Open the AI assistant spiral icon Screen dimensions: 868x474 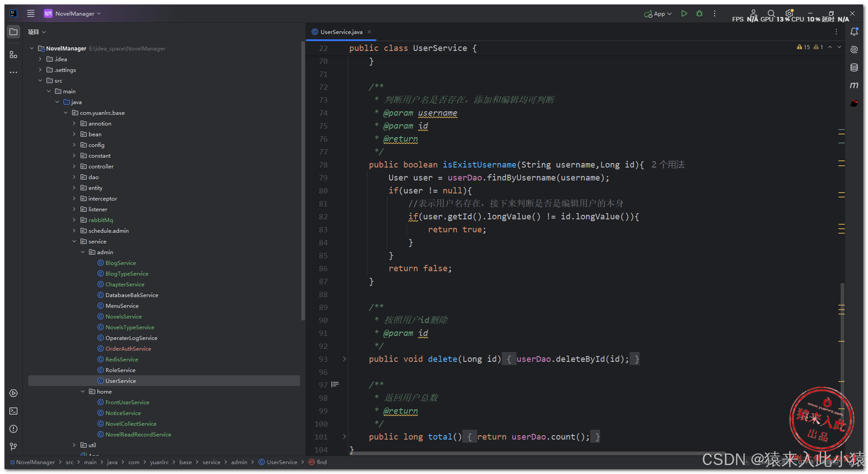(854, 50)
